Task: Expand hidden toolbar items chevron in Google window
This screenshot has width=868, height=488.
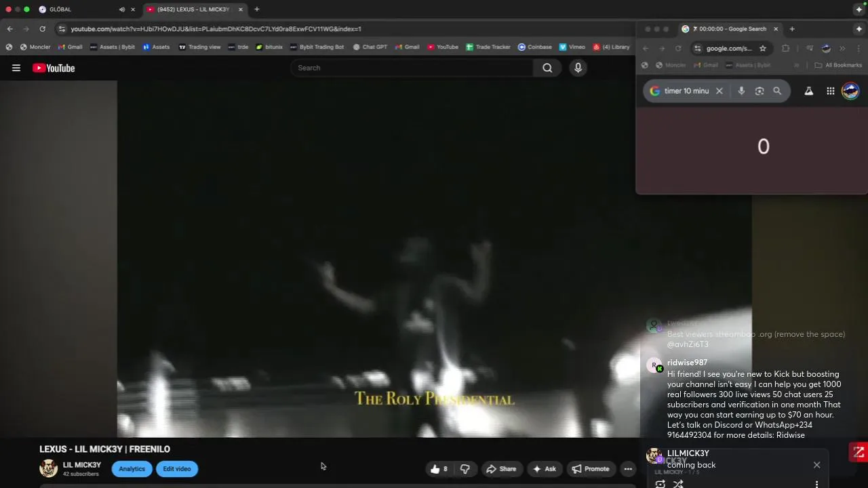Action: coord(842,49)
